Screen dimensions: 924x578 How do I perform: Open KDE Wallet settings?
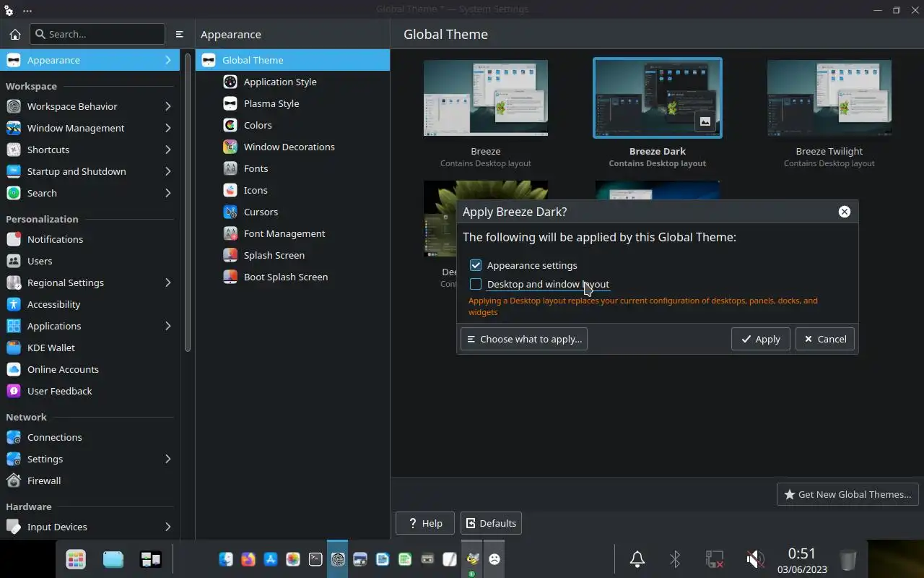[90, 348]
